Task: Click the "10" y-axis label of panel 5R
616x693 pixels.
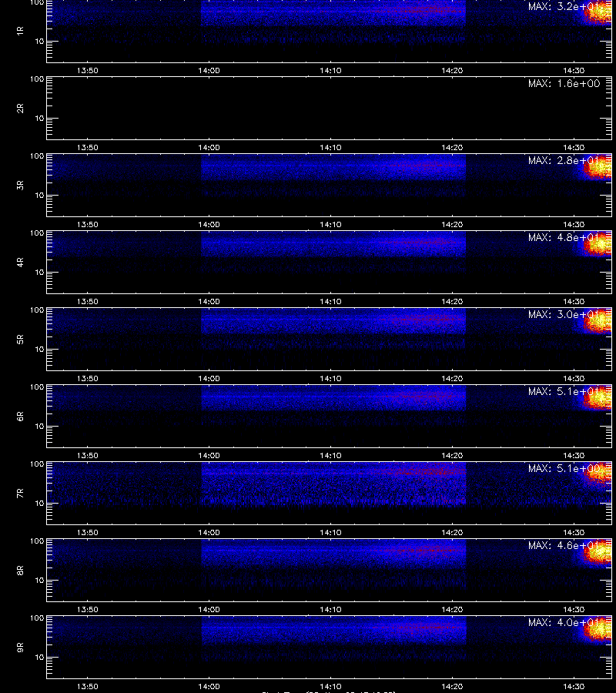Action: click(39, 349)
